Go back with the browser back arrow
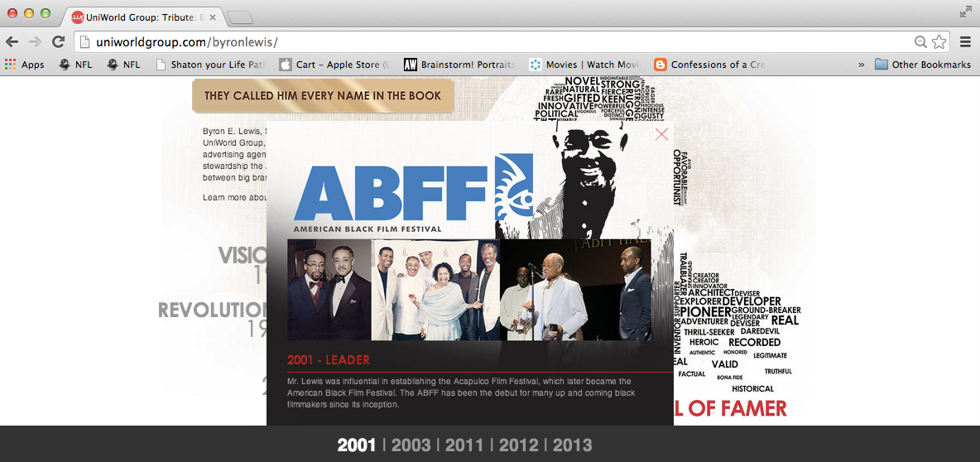The height and width of the screenshot is (462, 980). point(12,42)
